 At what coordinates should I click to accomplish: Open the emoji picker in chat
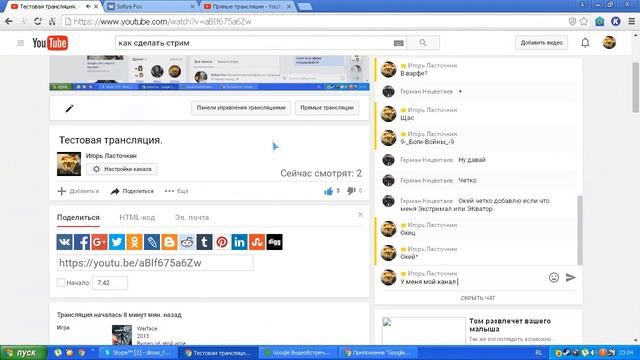[x=554, y=278]
